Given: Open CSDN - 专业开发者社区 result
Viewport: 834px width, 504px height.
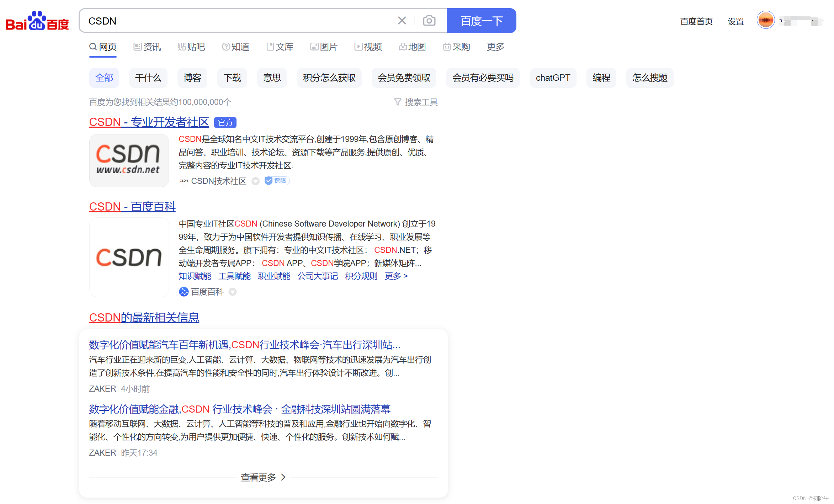Looking at the screenshot, I should click(x=149, y=122).
